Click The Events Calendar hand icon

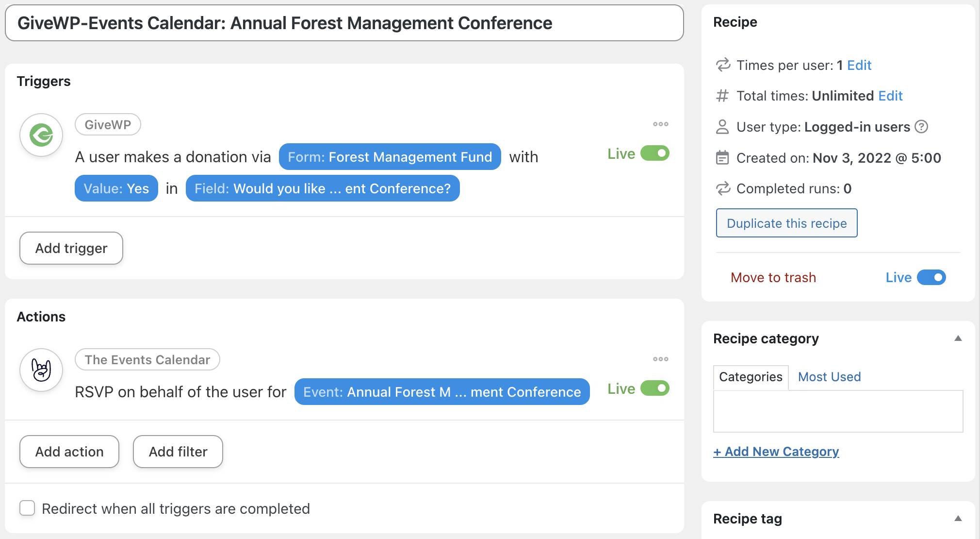pos(41,370)
